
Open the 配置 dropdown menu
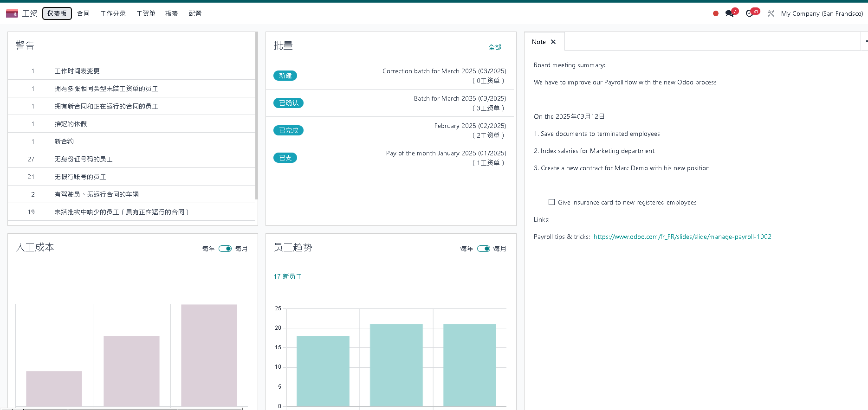click(x=195, y=13)
